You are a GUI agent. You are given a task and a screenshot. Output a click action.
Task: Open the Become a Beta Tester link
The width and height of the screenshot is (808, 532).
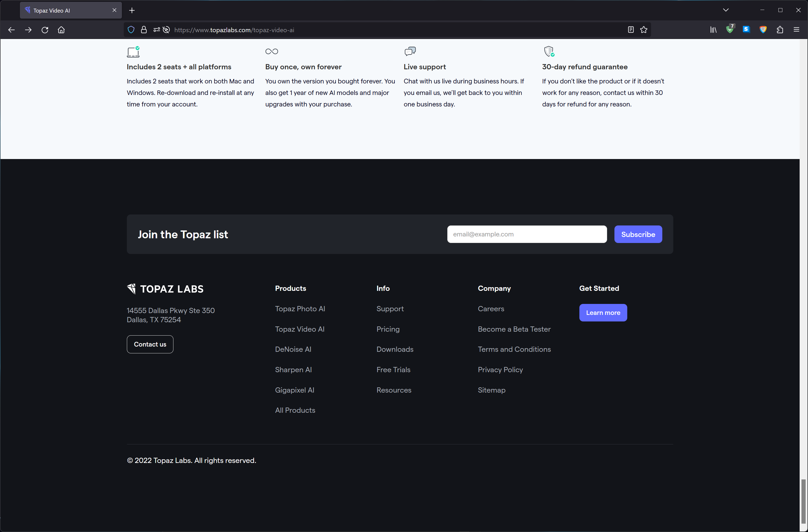(x=514, y=329)
